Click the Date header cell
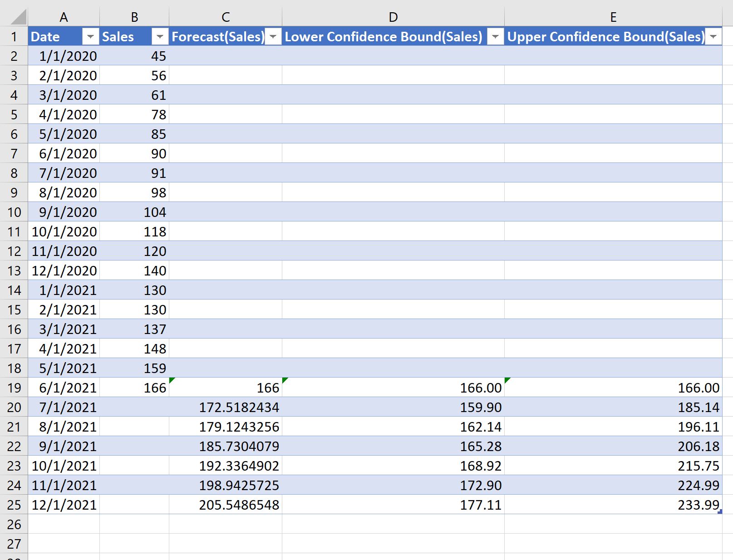This screenshot has width=733, height=560. pos(64,37)
